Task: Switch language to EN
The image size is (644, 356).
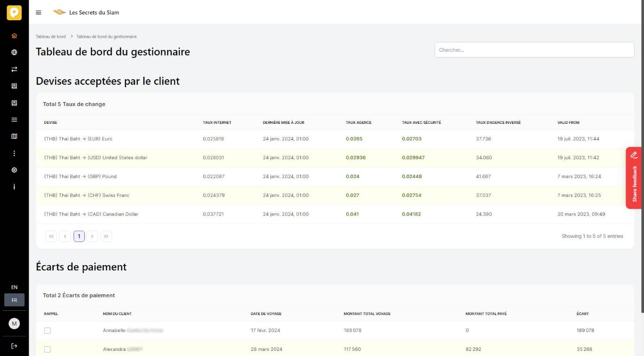Action: [x=14, y=287]
